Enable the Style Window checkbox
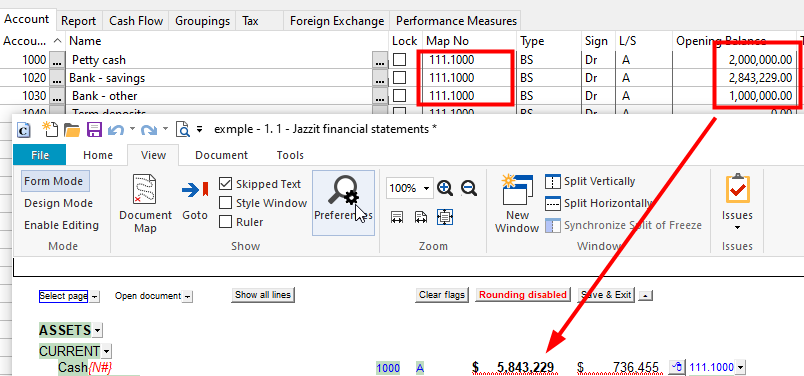 coord(225,203)
